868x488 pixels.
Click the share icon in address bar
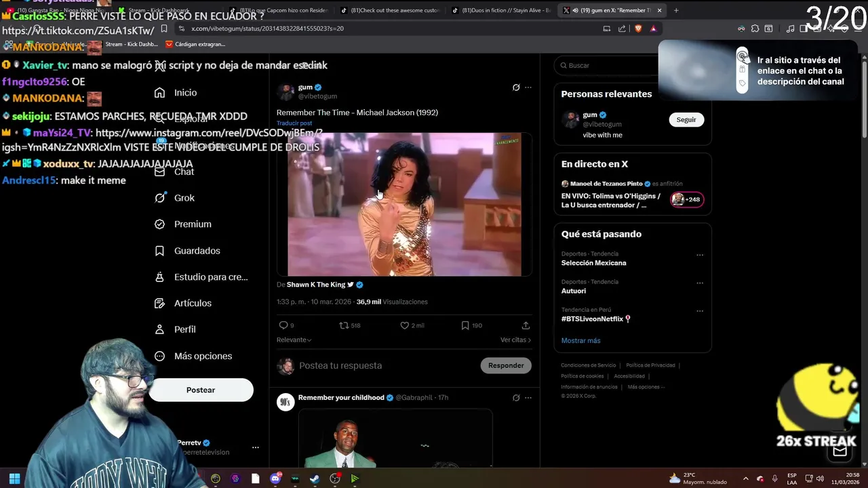click(623, 28)
